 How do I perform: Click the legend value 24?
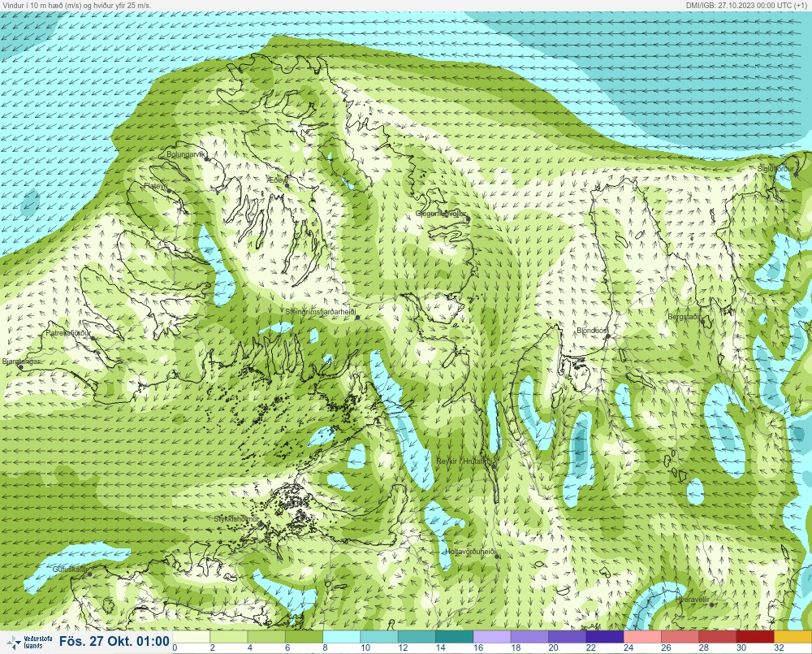[628, 648]
